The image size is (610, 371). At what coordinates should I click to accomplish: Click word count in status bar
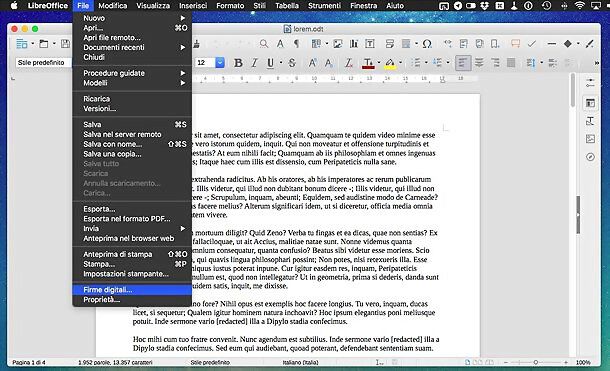pyautogui.click(x=115, y=362)
